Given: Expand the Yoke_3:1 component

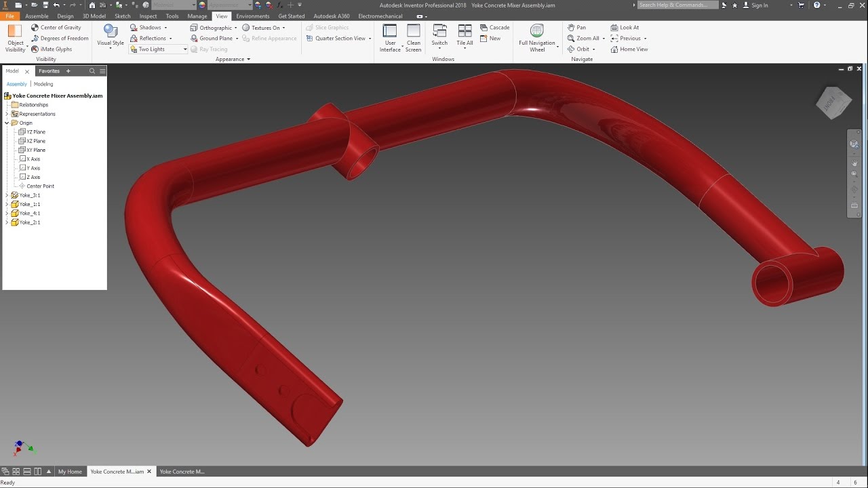Looking at the screenshot, I should coord(7,195).
